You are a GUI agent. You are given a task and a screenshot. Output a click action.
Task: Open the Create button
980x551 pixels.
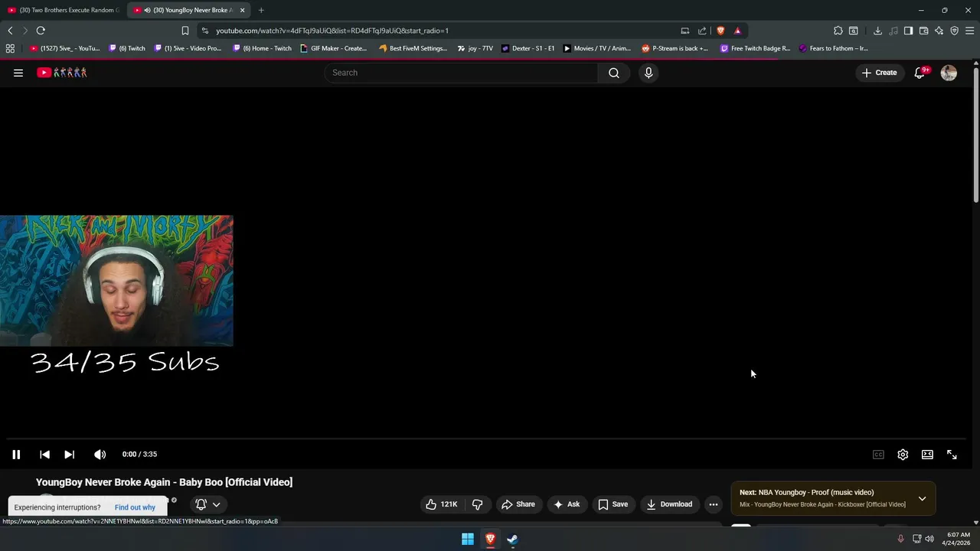pyautogui.click(x=879, y=73)
